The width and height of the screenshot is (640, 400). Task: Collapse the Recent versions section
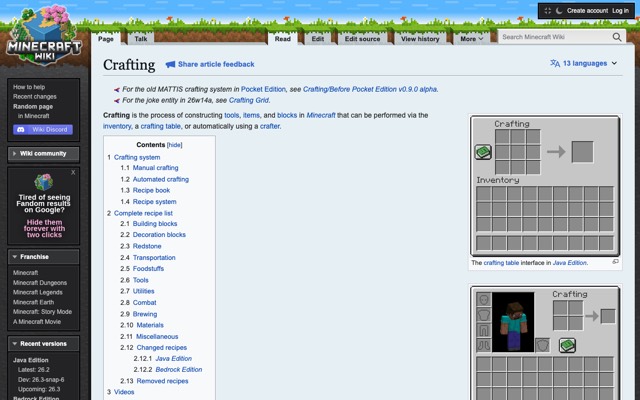[x=43, y=344]
